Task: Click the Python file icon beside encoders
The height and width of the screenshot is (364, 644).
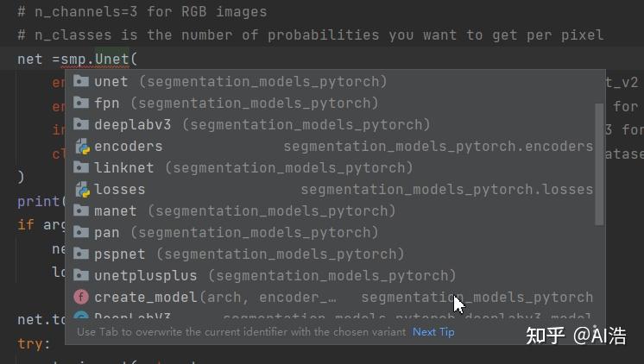Action: (82, 146)
